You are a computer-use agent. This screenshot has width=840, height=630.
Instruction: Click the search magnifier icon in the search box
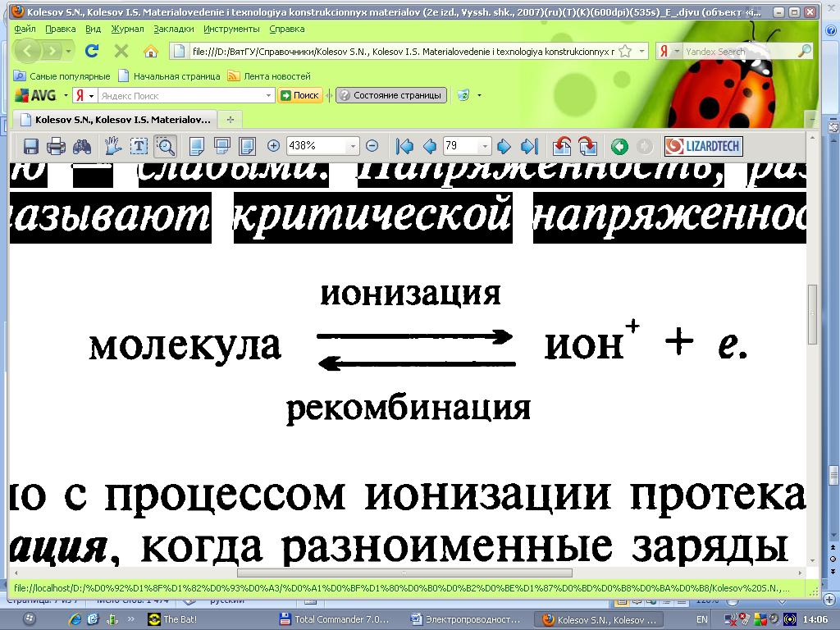pyautogui.click(x=805, y=51)
